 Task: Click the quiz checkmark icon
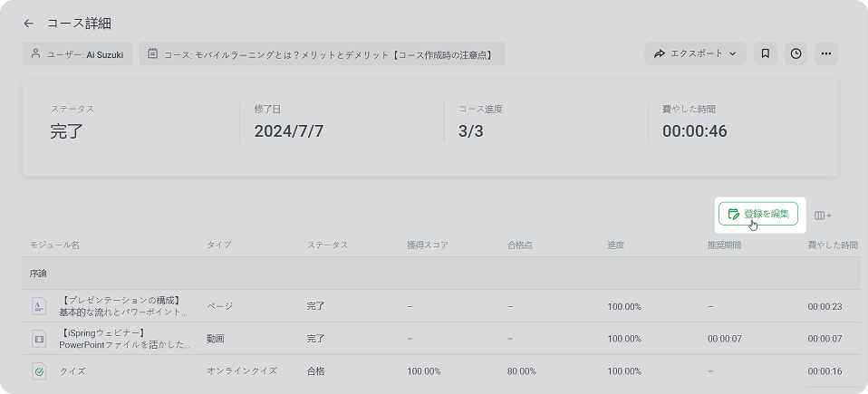[x=39, y=371]
